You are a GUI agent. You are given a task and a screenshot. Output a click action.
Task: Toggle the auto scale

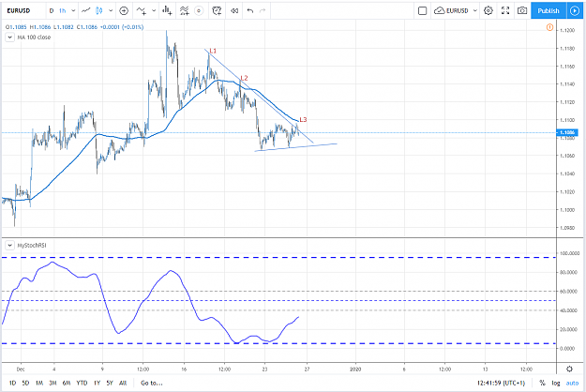click(x=572, y=383)
